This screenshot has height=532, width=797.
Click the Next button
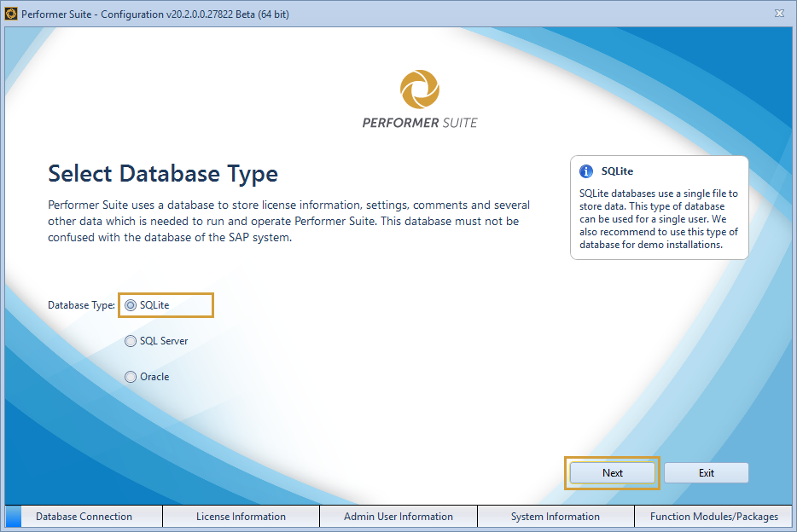point(612,472)
